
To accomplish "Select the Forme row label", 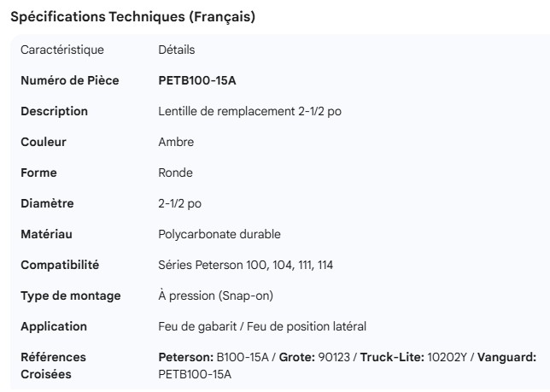I will pos(38,173).
